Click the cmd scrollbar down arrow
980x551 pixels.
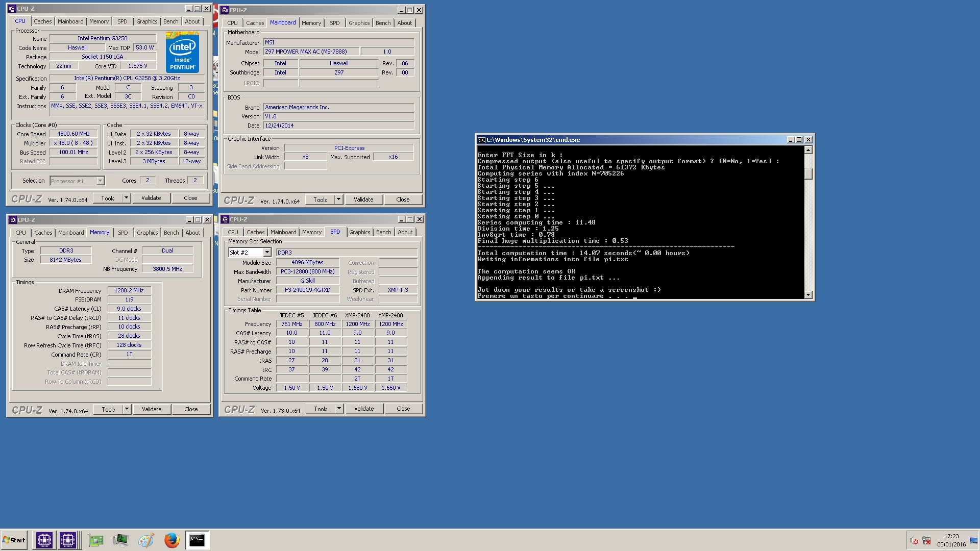pos(808,295)
